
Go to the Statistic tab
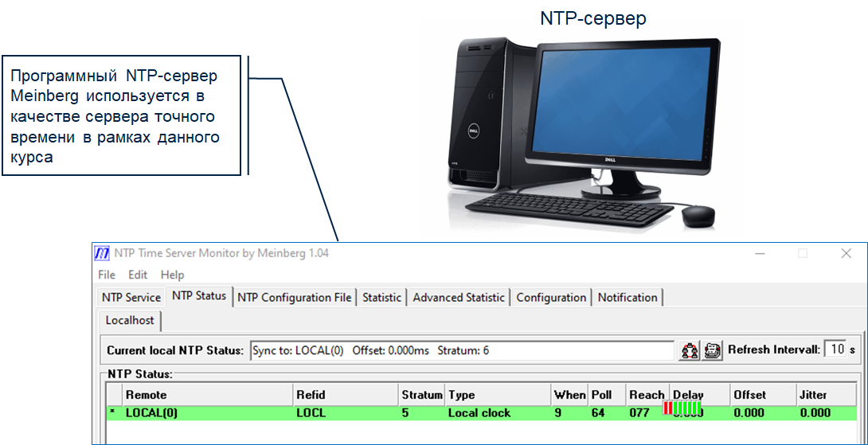click(381, 298)
